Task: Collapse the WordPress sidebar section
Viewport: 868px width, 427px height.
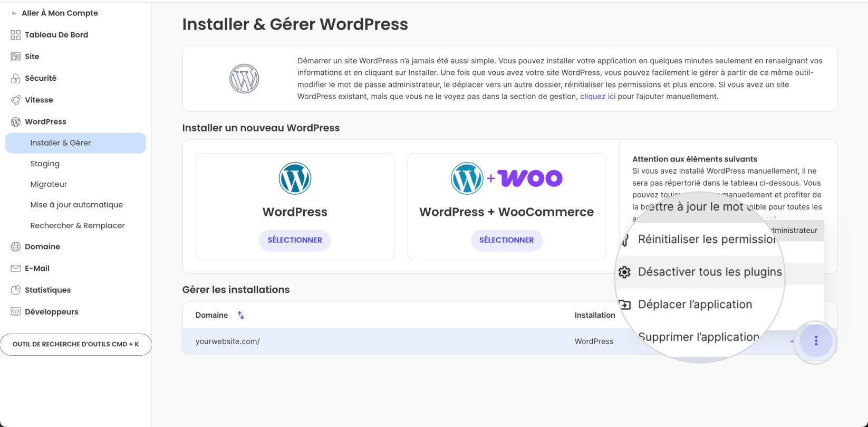Action: pyautogui.click(x=45, y=121)
